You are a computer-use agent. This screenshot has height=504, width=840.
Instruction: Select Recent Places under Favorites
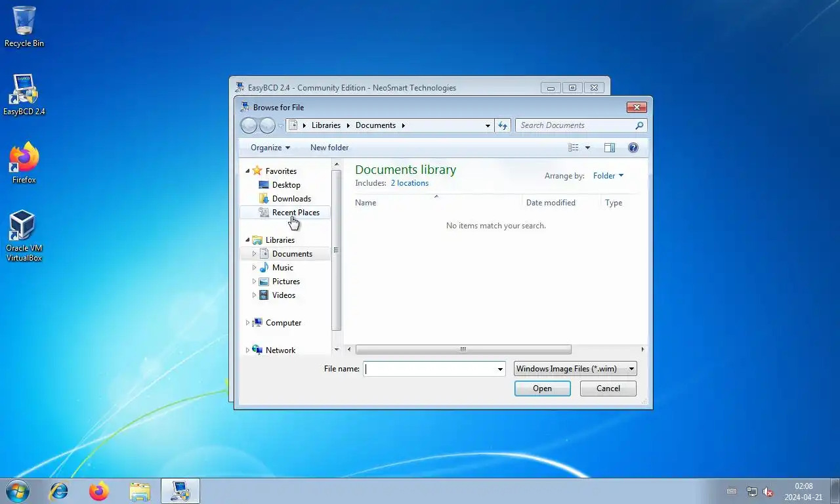[296, 213]
